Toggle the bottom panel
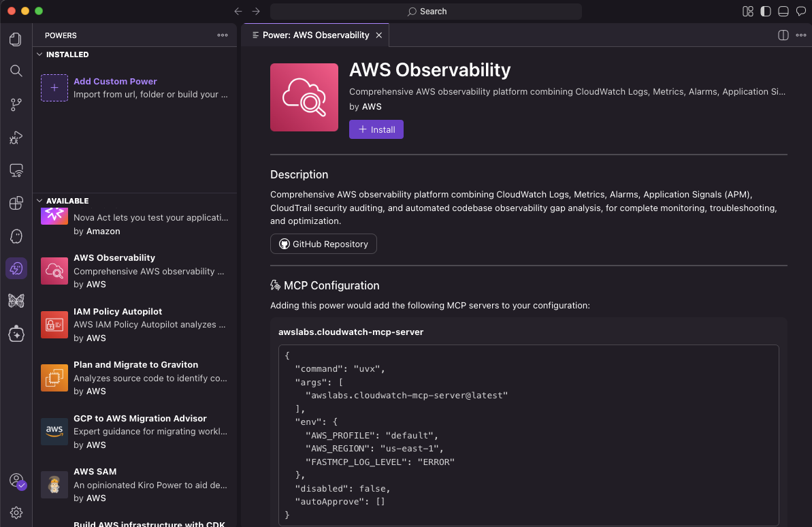This screenshot has width=812, height=527. click(x=783, y=12)
